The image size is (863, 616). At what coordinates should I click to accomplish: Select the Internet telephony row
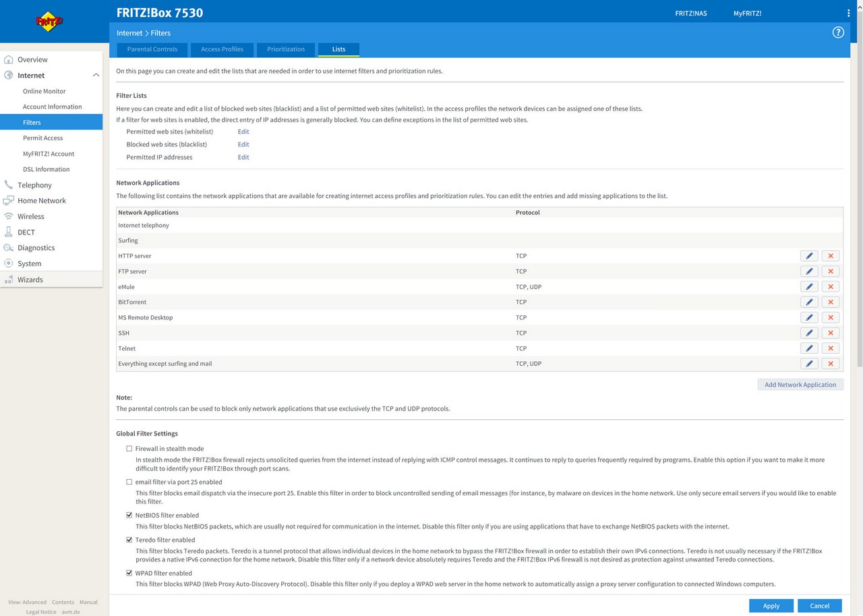(479, 225)
